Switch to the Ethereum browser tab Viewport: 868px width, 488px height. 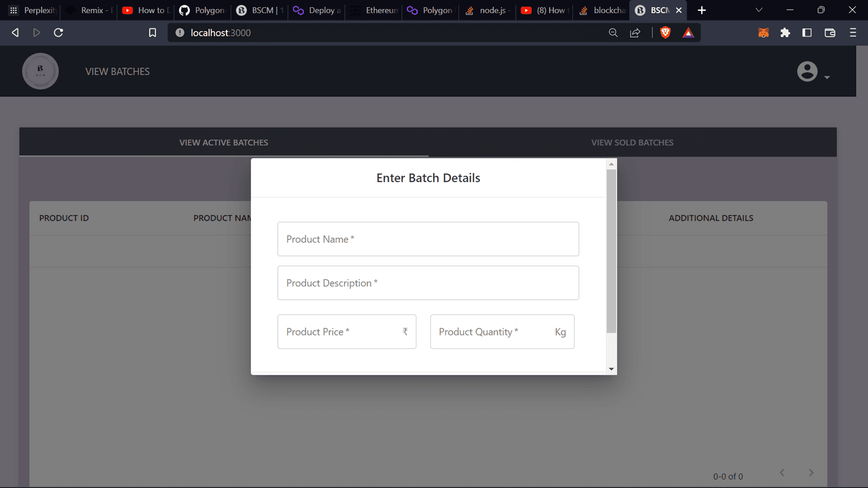pyautogui.click(x=374, y=10)
